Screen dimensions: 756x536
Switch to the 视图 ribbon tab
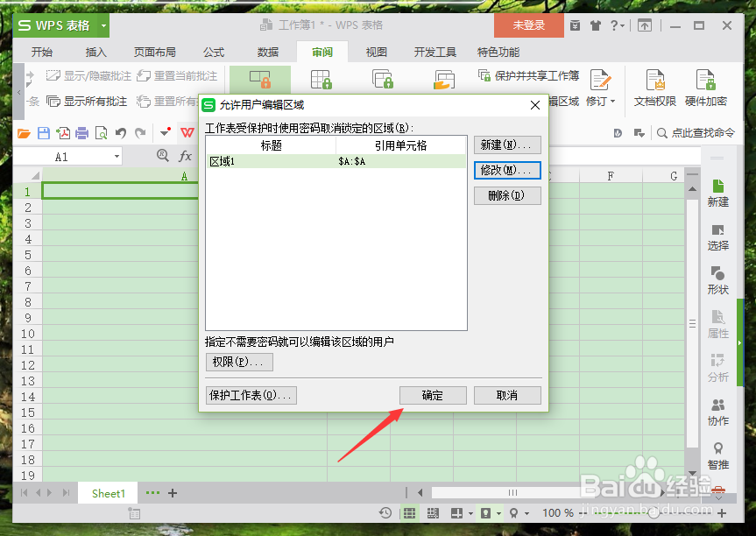[x=376, y=52]
